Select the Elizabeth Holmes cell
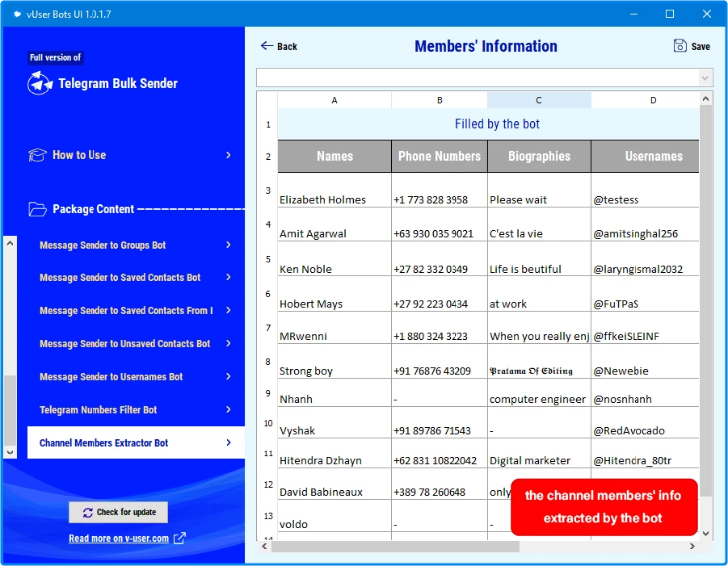 pos(335,191)
